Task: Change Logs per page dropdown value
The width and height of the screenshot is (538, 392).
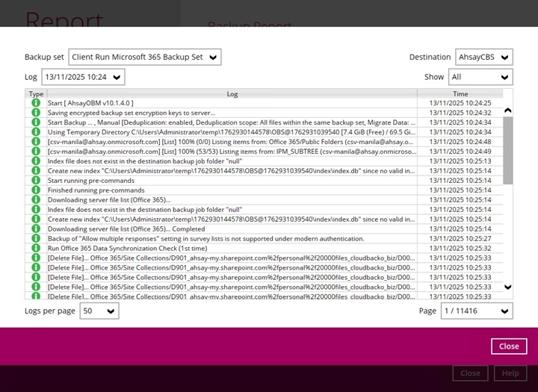Action: [99, 311]
